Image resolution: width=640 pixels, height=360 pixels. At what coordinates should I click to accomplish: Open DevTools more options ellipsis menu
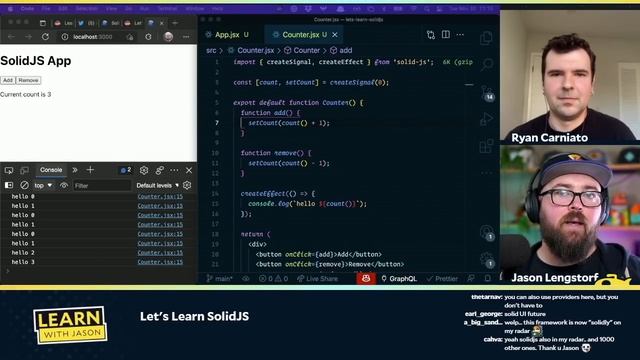click(x=174, y=170)
